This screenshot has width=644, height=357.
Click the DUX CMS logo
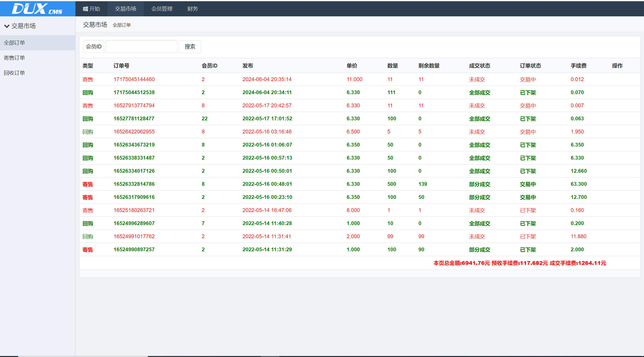pos(37,9)
